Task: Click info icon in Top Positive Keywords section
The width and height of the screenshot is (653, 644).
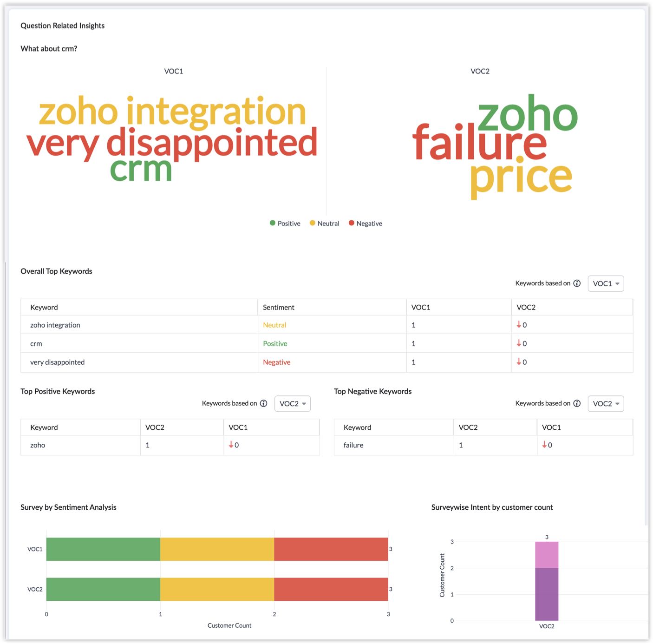Action: (x=263, y=403)
